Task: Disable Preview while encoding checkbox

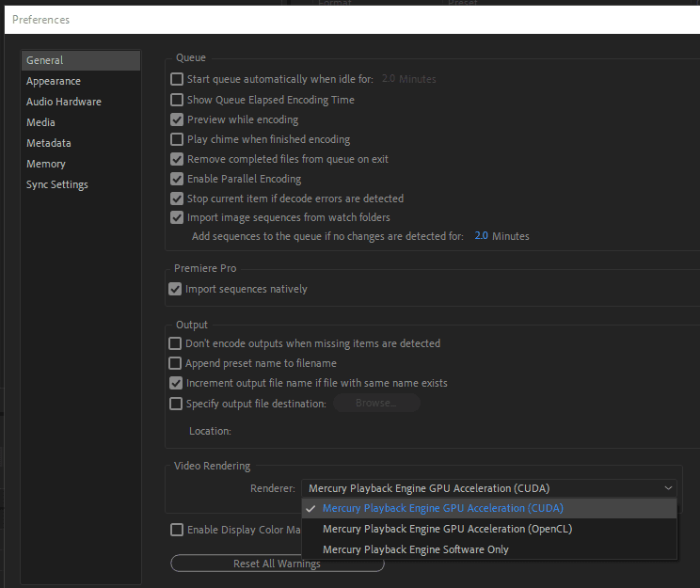Action: coord(176,119)
